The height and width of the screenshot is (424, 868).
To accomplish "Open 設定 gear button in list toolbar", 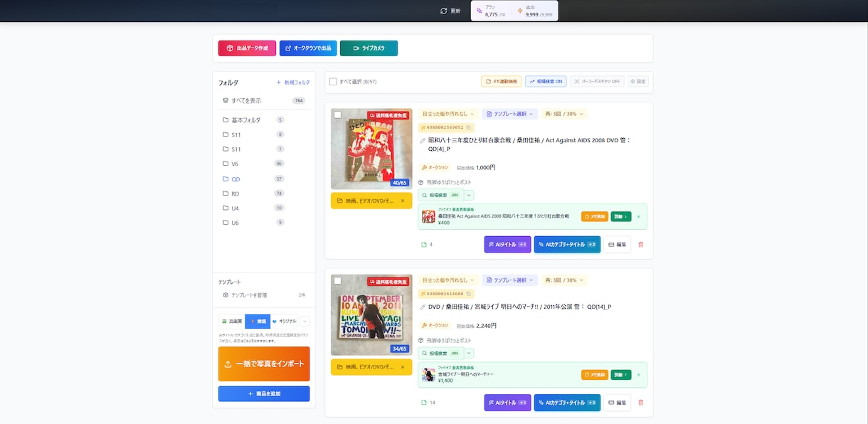I will click(x=638, y=82).
